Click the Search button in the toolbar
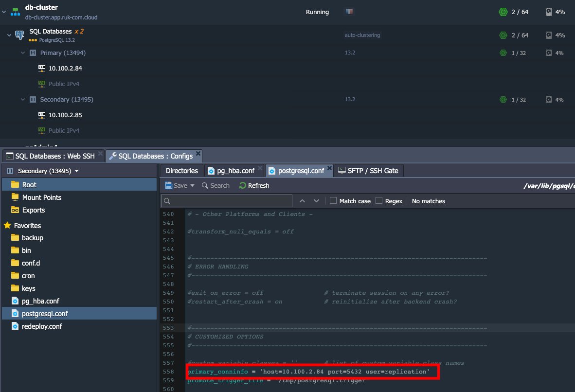The image size is (575, 392). (216, 186)
